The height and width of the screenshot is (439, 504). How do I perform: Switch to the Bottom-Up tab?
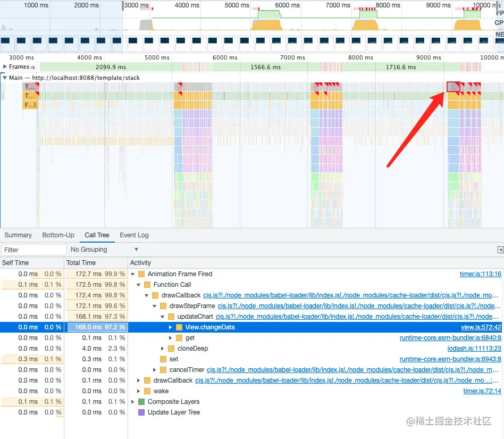58,235
